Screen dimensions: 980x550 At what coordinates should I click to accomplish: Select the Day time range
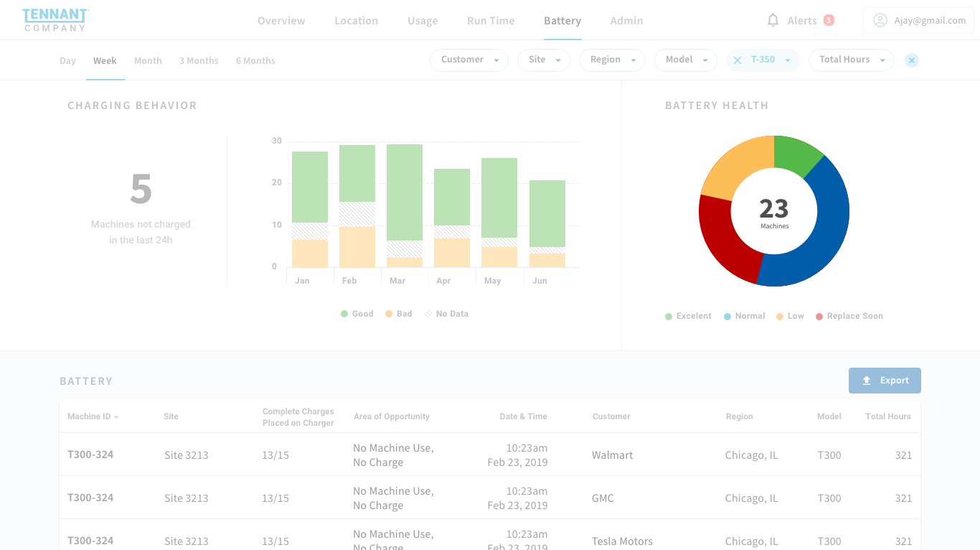(67, 61)
